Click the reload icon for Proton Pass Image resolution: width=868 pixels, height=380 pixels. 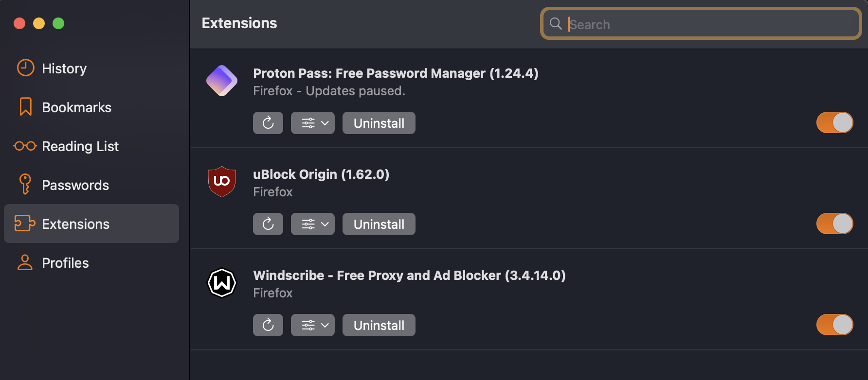268,123
